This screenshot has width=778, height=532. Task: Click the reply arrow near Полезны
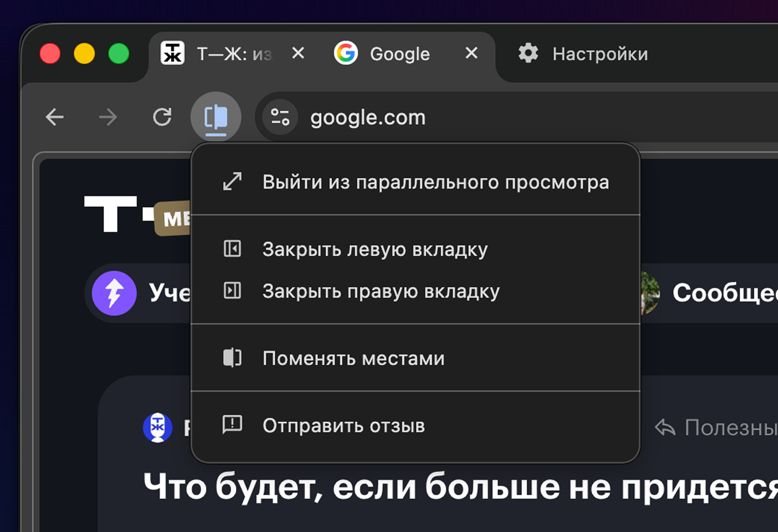click(x=665, y=428)
